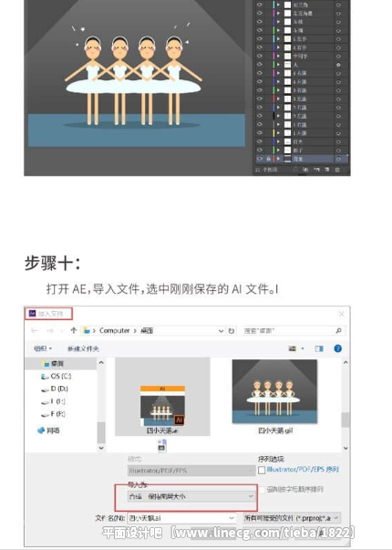This screenshot has height=550, width=392.
Task: Hide the 影子 layer using its eye icon
Action: pos(260,150)
